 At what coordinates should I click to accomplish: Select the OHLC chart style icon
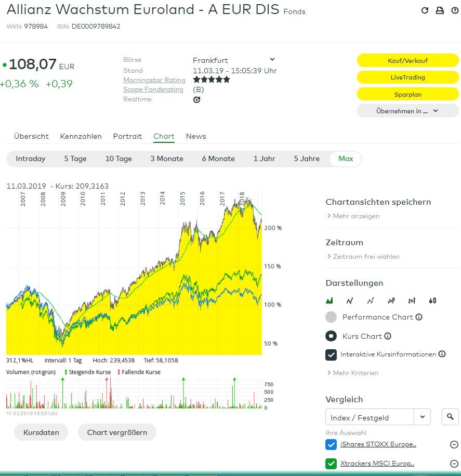412,300
